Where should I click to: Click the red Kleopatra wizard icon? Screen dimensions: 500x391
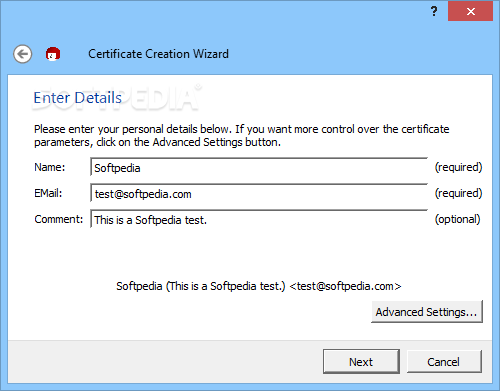(x=53, y=54)
